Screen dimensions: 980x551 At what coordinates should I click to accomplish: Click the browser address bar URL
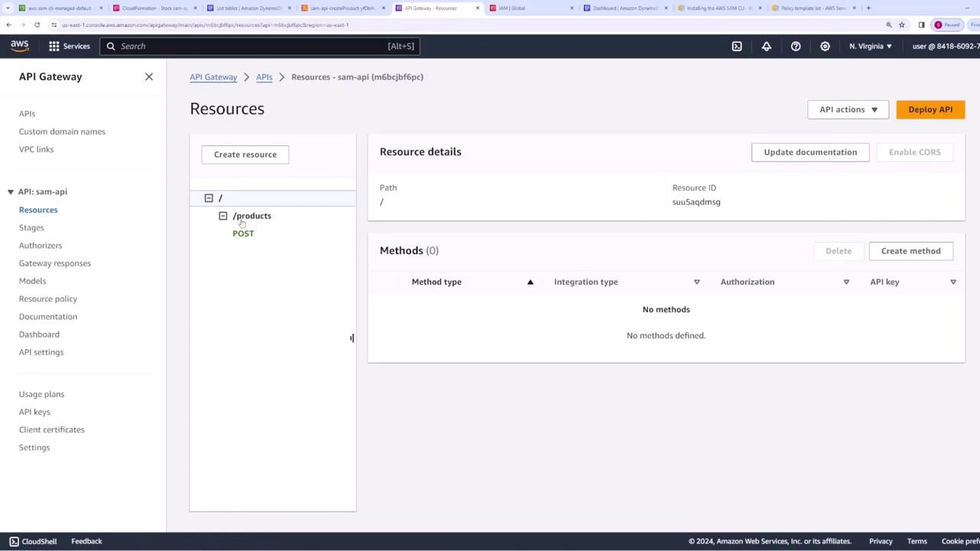click(205, 24)
